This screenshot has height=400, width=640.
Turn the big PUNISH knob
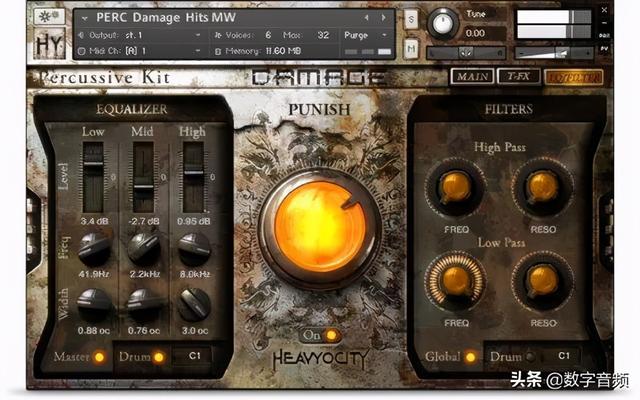(x=320, y=227)
